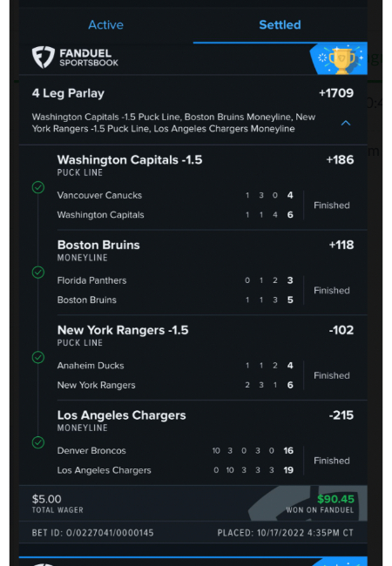The image size is (392, 566).
Task: Select the Settled bets tab
Action: pos(280,25)
